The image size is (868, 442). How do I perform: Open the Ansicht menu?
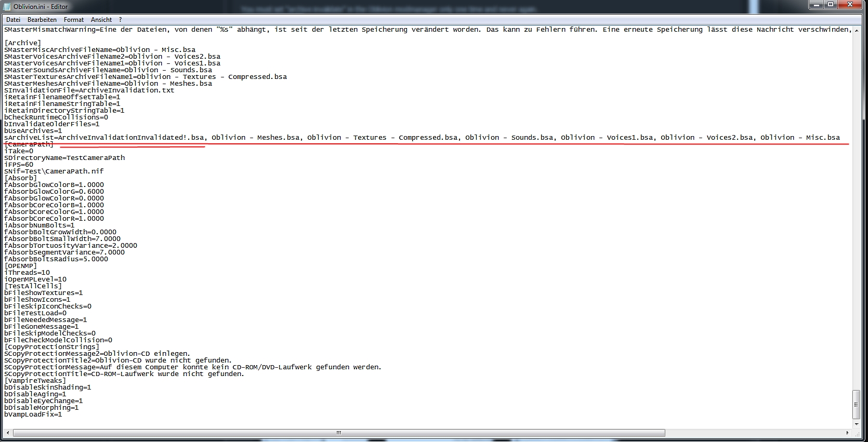pyautogui.click(x=101, y=20)
